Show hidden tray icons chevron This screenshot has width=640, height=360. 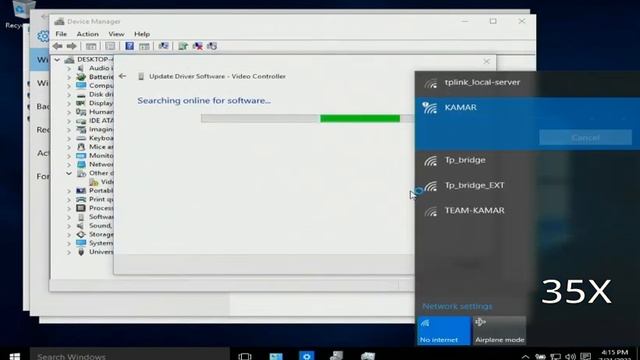click(x=526, y=357)
